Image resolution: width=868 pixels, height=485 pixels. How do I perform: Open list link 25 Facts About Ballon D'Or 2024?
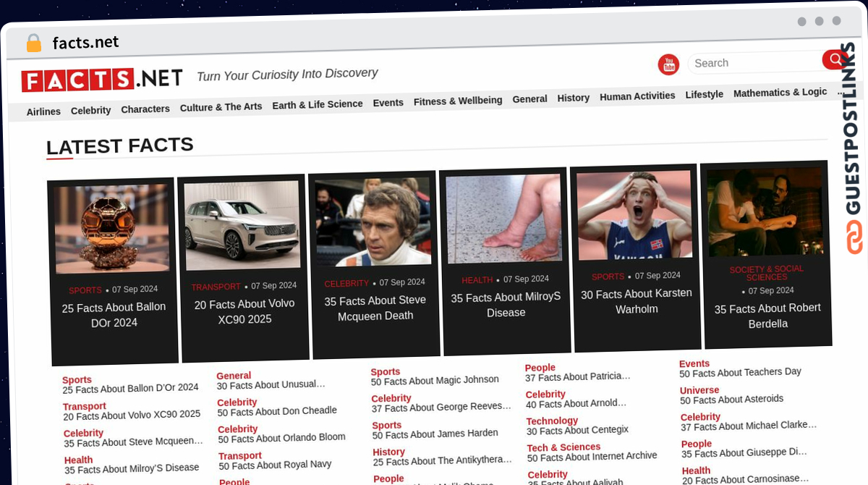tap(130, 389)
